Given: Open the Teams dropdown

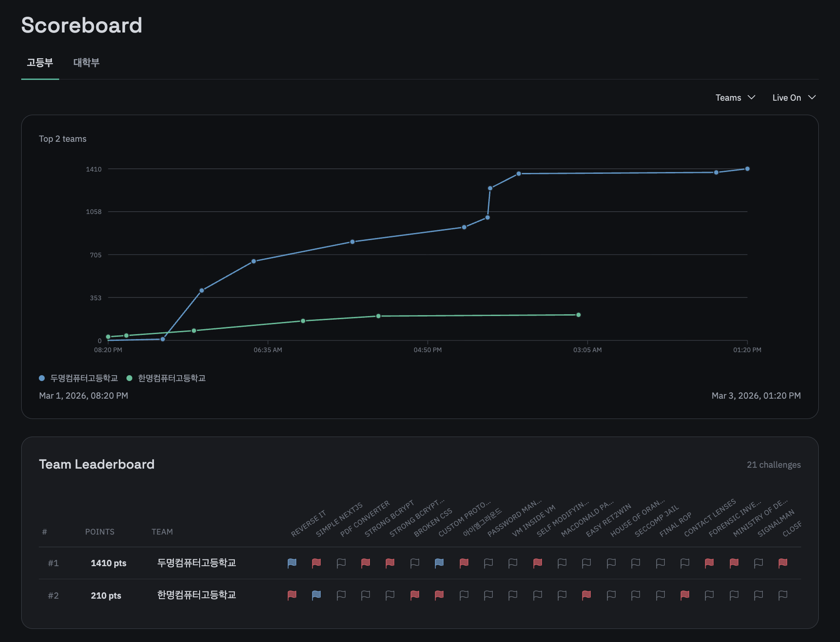Looking at the screenshot, I should [x=735, y=98].
